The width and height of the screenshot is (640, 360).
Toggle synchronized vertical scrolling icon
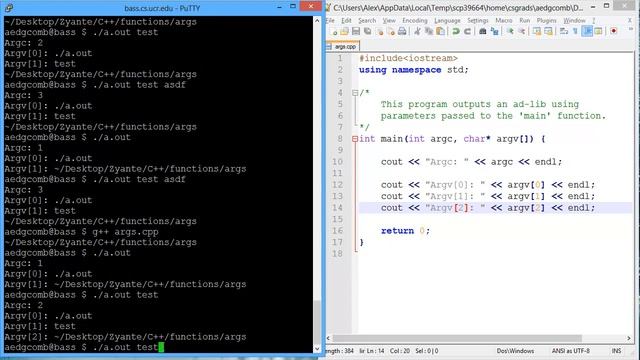537,31
